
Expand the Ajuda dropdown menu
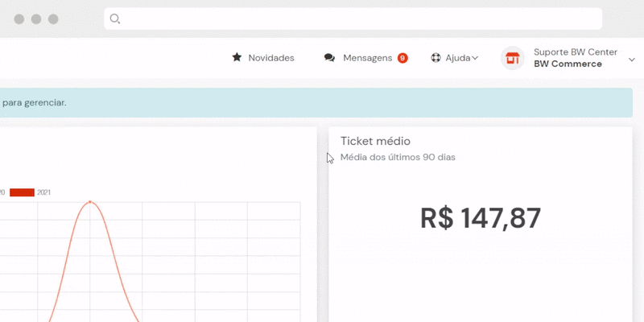click(x=461, y=58)
